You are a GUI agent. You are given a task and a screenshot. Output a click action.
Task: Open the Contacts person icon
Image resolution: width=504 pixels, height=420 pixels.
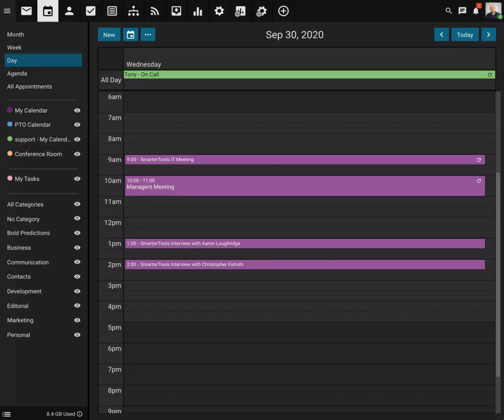pos(69,11)
